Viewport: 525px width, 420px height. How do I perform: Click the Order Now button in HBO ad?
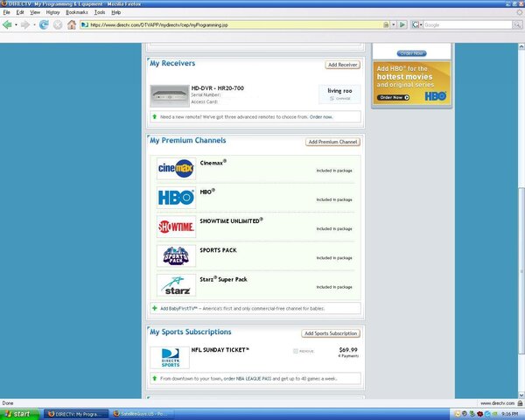click(x=394, y=97)
